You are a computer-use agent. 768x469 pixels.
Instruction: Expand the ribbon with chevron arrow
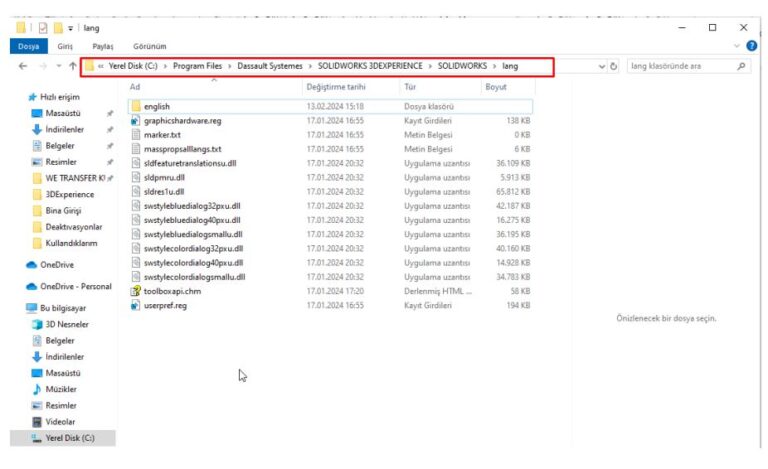pos(738,46)
